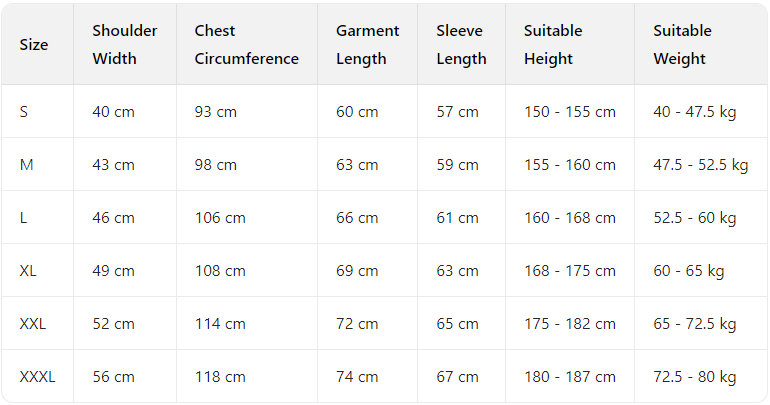The image size is (770, 405).
Task: Click the XXXL size label
Action: 37,377
